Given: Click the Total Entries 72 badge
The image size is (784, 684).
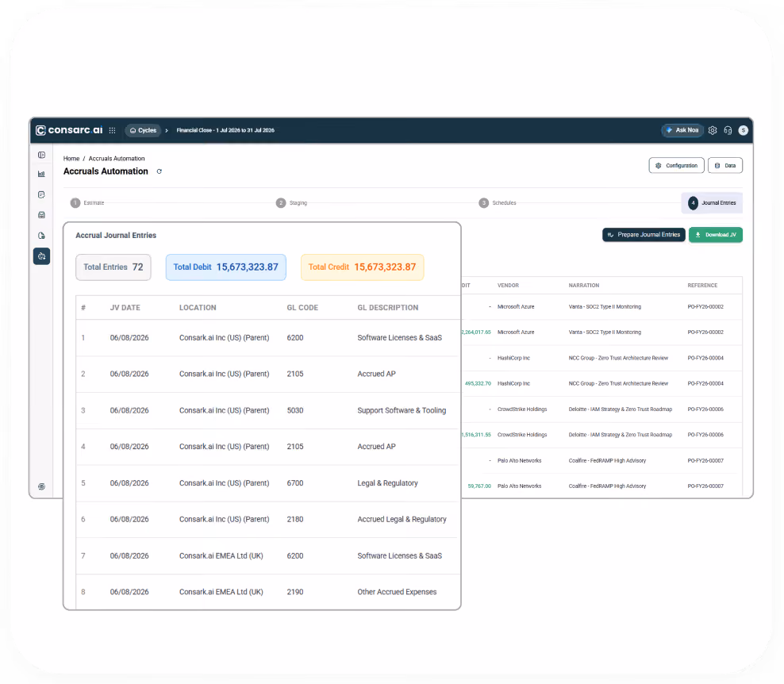Looking at the screenshot, I should point(113,267).
